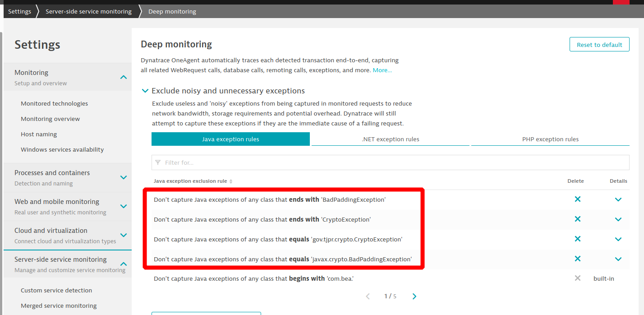Screen dimensions: 644x315
Task: Open Custom service detection settings
Action: [56, 290]
